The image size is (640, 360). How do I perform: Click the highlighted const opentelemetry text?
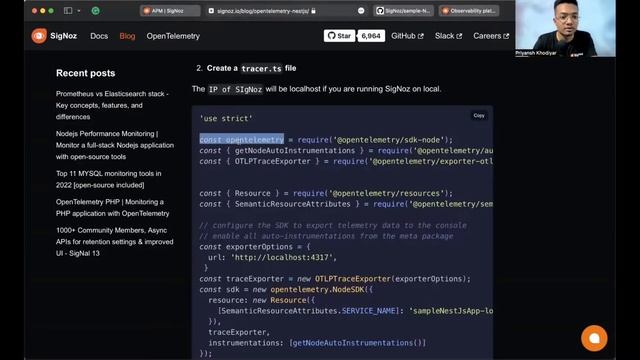tap(242, 140)
